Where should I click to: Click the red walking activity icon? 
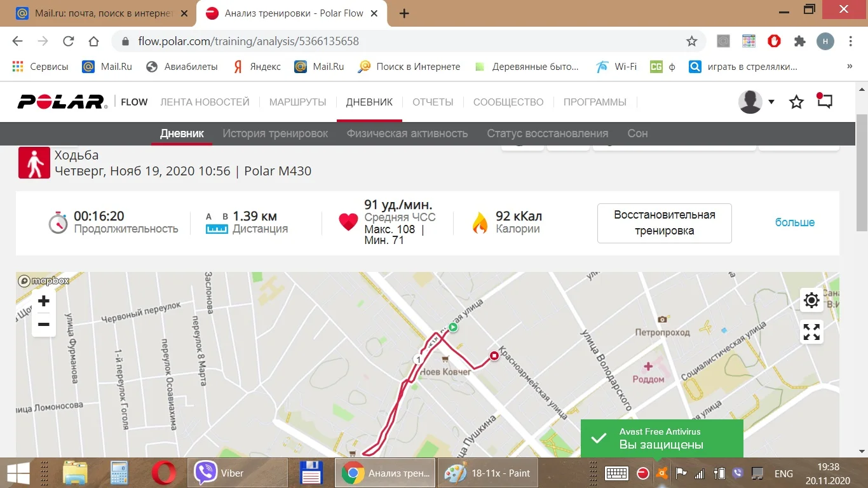[x=34, y=163]
